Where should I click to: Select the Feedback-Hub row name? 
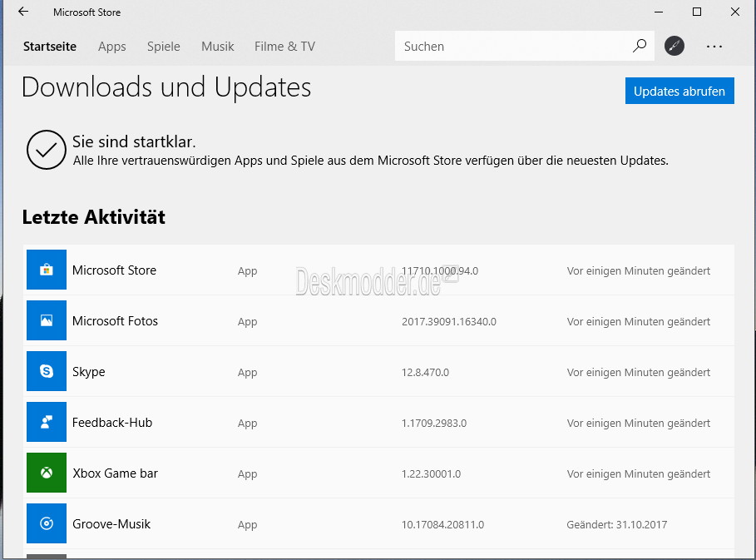tap(112, 423)
